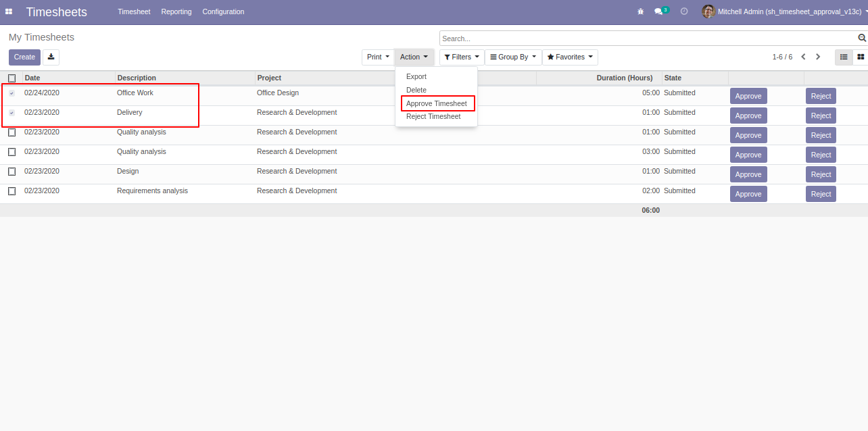The height and width of the screenshot is (431, 868).
Task: Approve the Design timesheet
Action: (748, 174)
